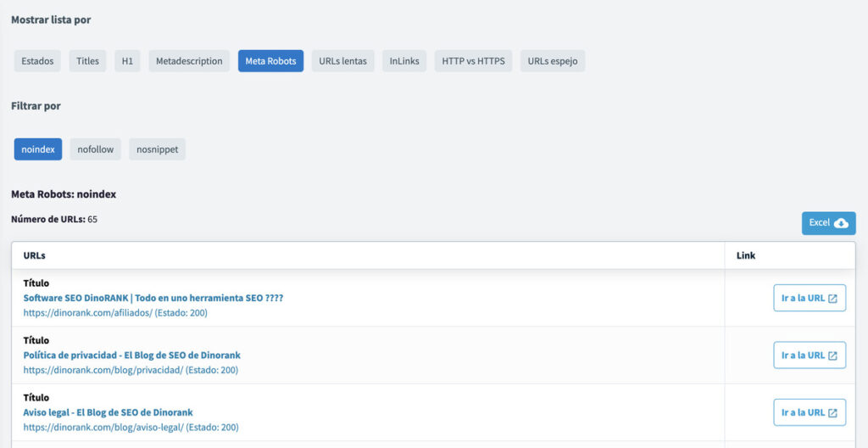The image size is (868, 448).
Task: Click the 'Filtrar por' heading
Action: (36, 106)
